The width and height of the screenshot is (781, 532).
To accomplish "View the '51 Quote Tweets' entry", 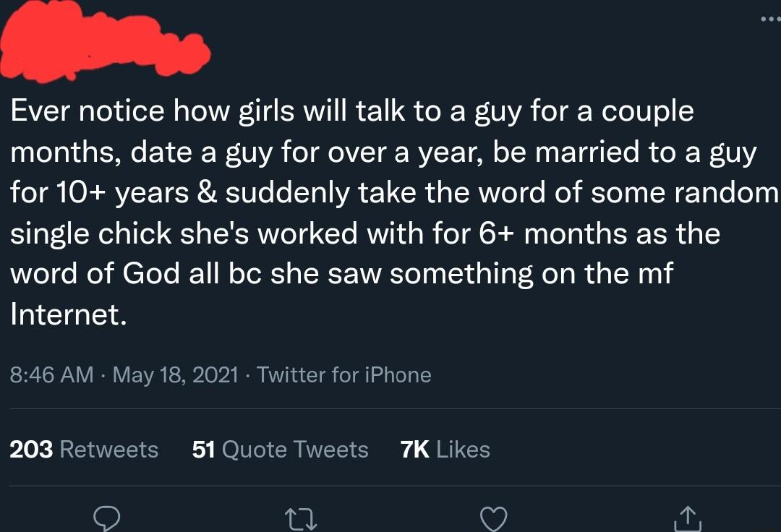I will pos(279,449).
